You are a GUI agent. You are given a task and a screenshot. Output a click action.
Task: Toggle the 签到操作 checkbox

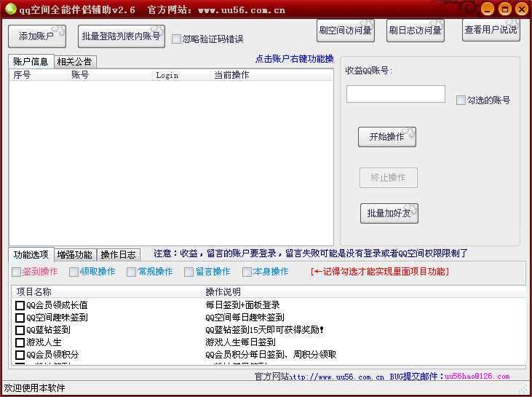[16, 272]
